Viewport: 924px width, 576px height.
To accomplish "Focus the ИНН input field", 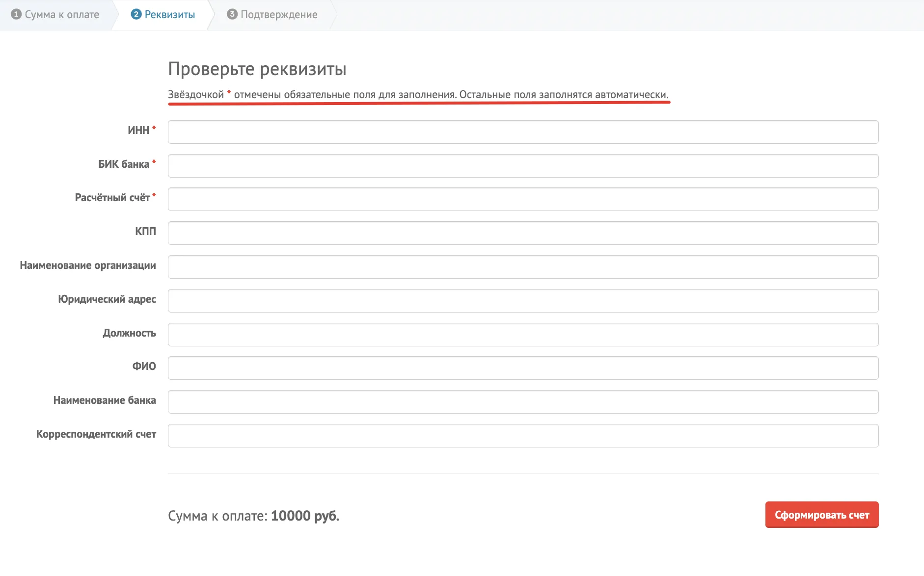I will point(523,132).
